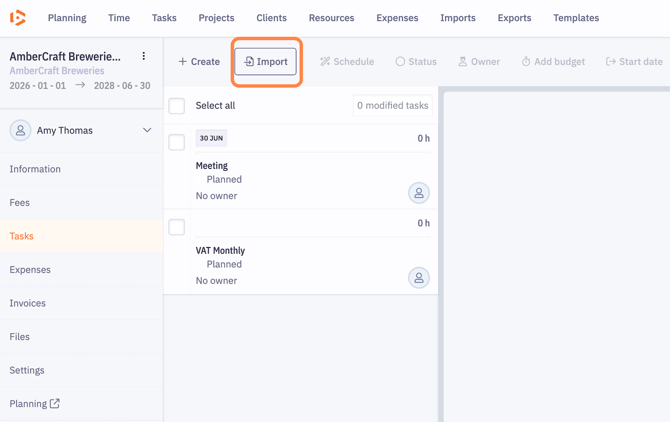Click the owner avatar on Meeting task
The image size is (670, 422).
coord(419,193)
